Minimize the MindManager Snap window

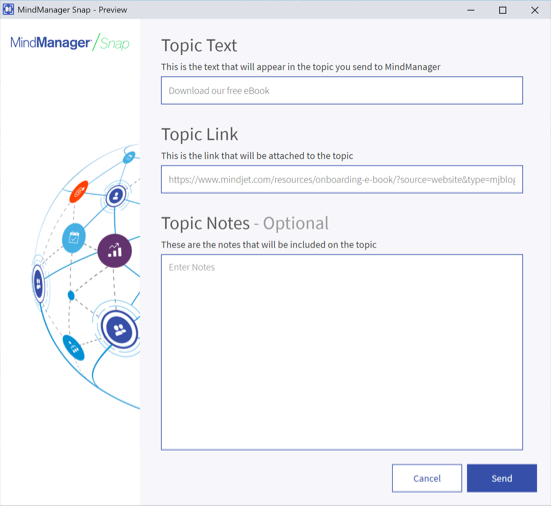[x=471, y=10]
